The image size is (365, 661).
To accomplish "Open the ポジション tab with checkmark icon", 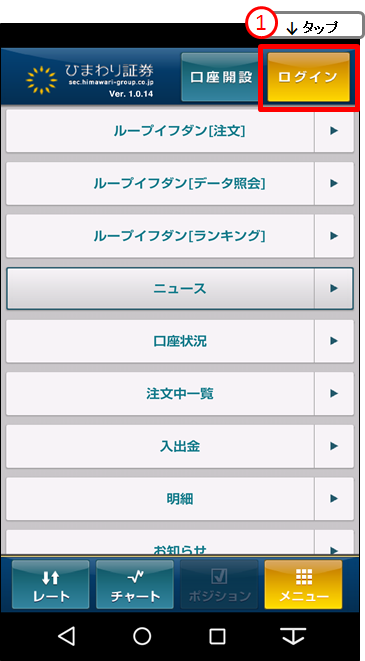I will (219, 584).
